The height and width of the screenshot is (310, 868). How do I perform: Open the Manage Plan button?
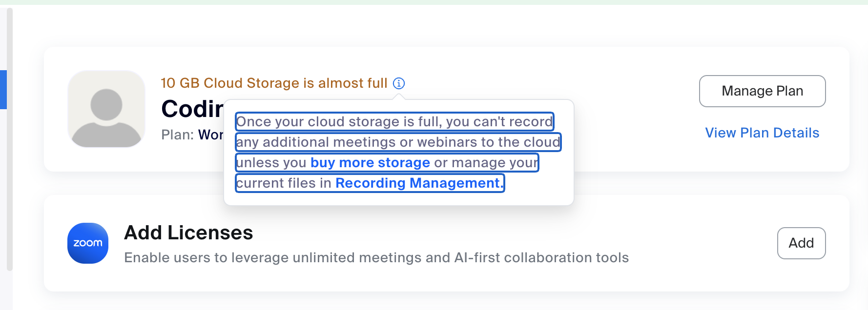click(x=762, y=91)
